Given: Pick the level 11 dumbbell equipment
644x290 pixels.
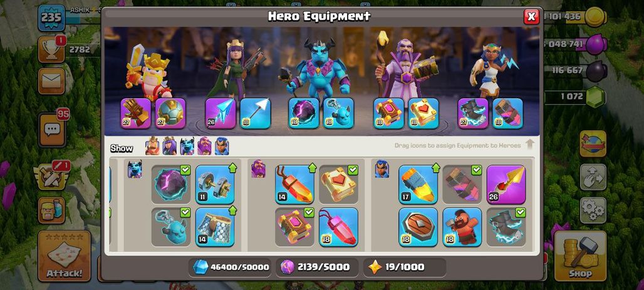Looking at the screenshot, I should coord(215,184).
